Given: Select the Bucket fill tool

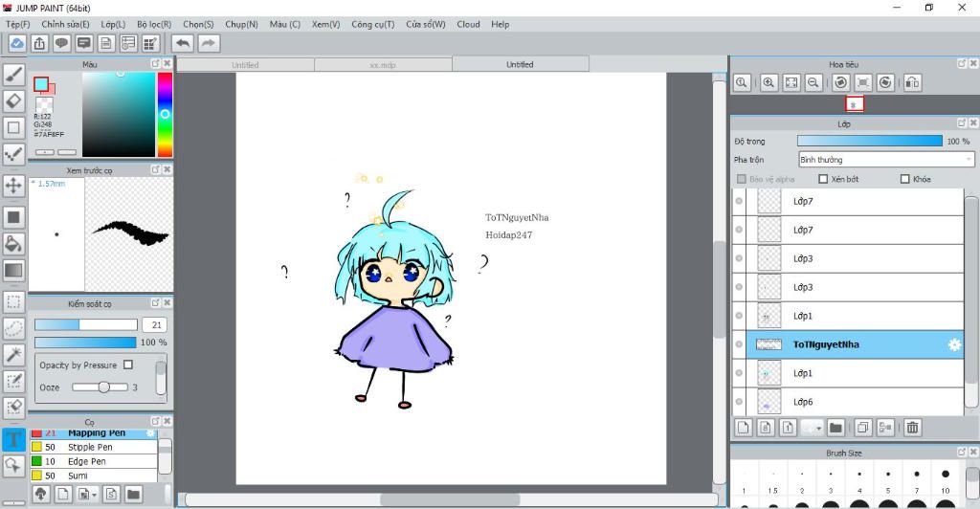Looking at the screenshot, I should tap(13, 244).
